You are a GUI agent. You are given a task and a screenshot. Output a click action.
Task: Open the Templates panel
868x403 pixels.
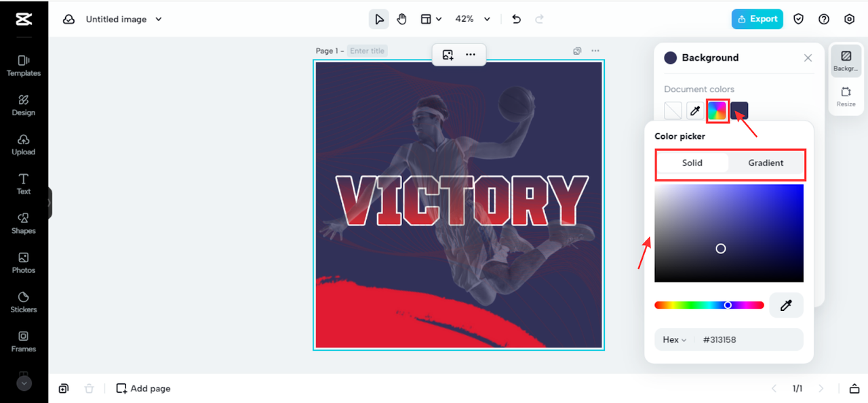(24, 66)
